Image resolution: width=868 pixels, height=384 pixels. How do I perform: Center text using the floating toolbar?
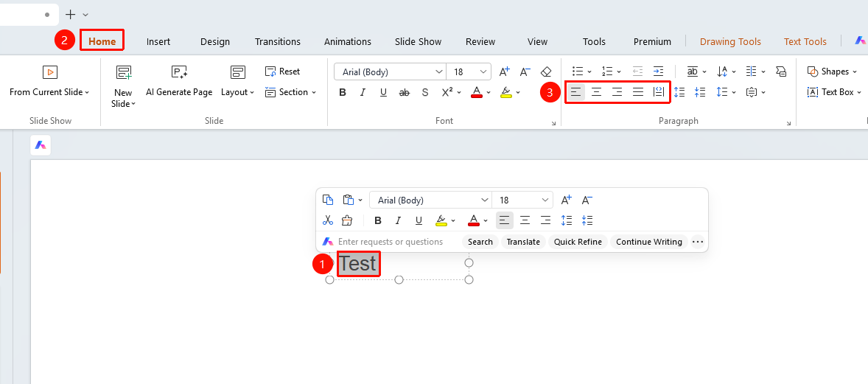525,220
